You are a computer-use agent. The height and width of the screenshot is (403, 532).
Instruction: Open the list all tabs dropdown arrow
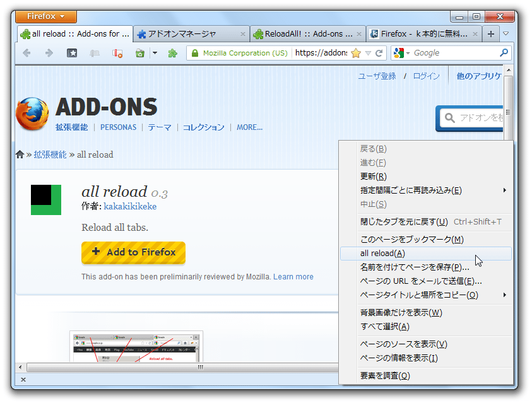tap(506, 33)
